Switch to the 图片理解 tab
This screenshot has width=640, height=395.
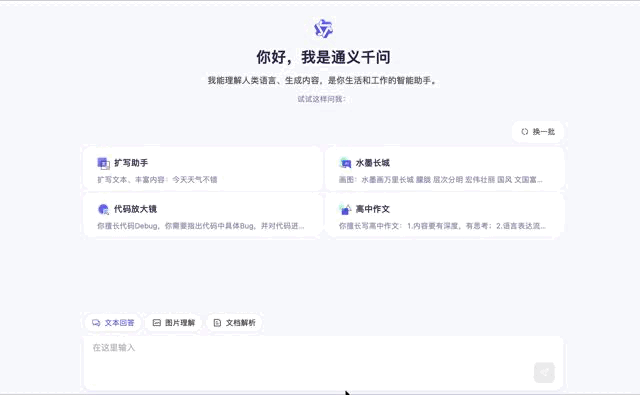[x=173, y=323]
